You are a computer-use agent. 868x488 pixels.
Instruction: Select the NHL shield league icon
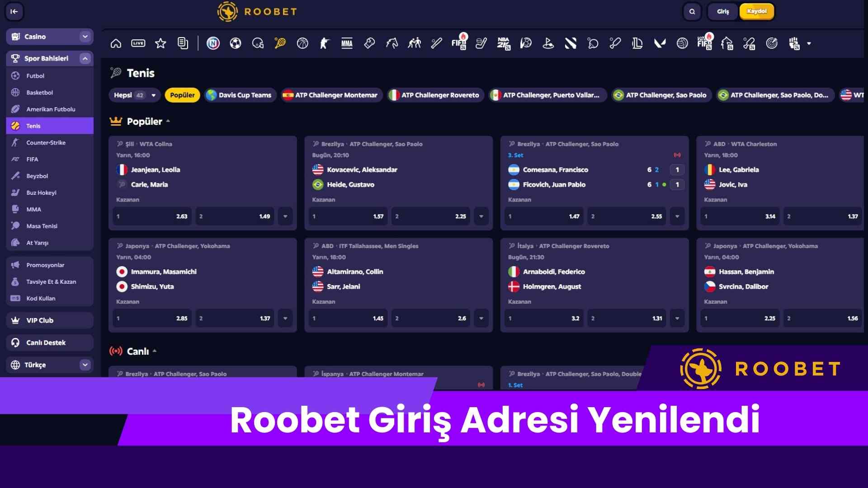tap(213, 43)
